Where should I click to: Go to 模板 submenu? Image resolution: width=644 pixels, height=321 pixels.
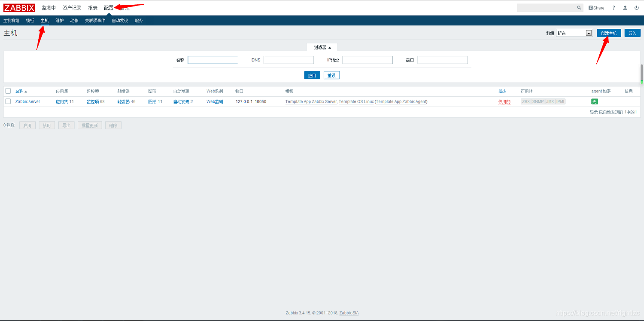pos(30,21)
